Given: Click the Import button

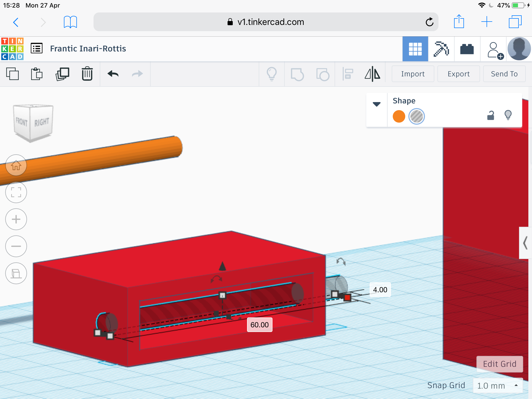Looking at the screenshot, I should tap(413, 74).
